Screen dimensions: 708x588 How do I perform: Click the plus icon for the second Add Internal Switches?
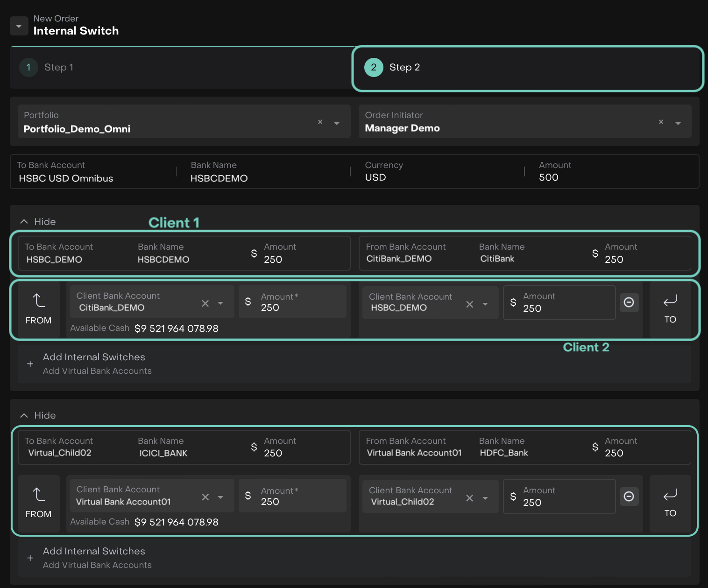click(x=30, y=558)
